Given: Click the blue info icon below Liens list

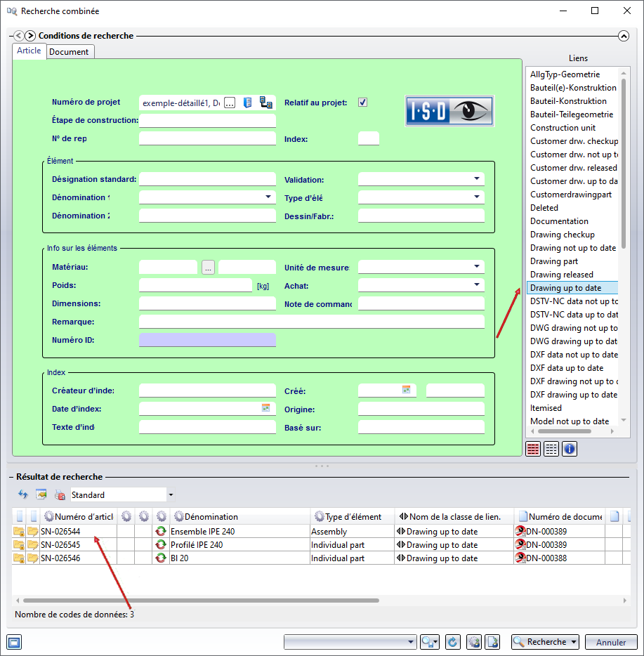Looking at the screenshot, I should [x=569, y=449].
